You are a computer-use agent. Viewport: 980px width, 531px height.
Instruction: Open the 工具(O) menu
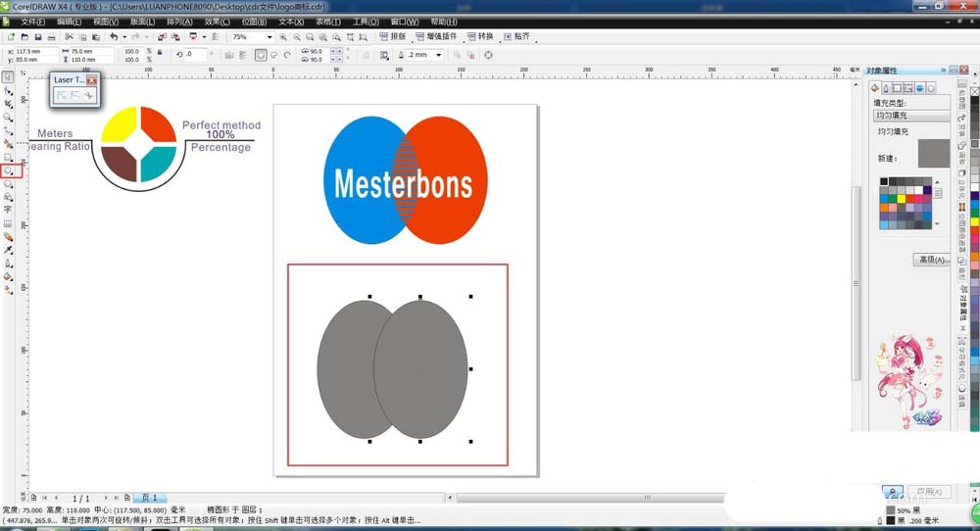point(366,22)
